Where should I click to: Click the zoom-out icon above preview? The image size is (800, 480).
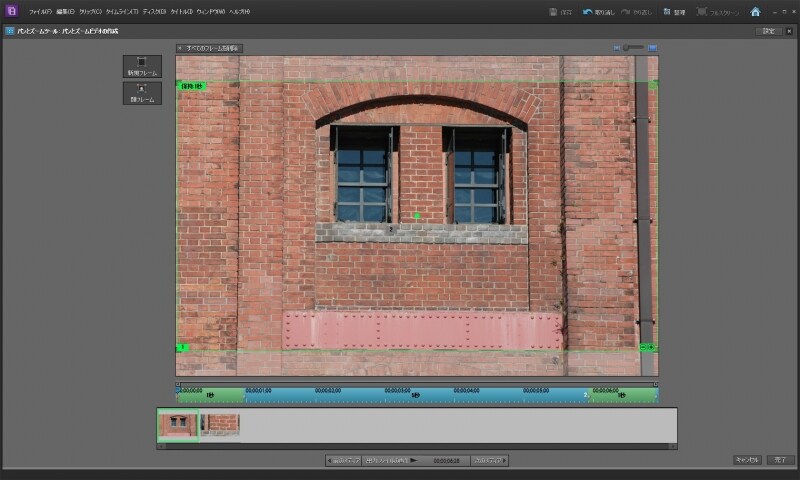click(x=617, y=47)
